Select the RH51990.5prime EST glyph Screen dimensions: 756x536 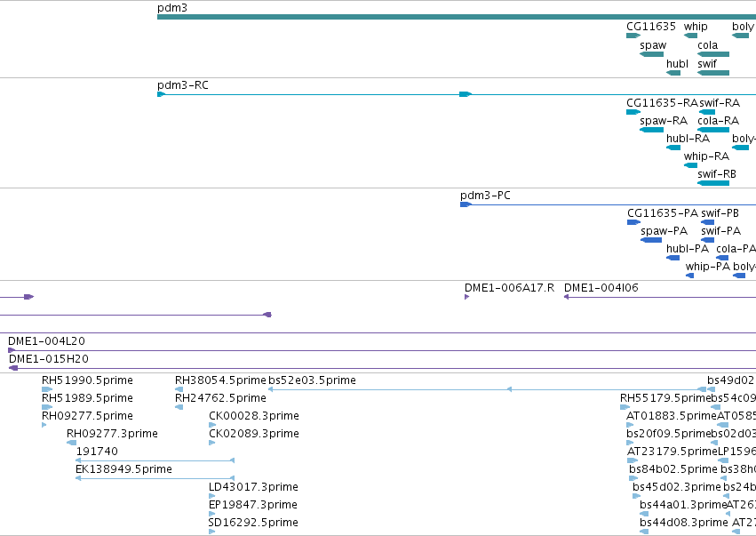pyautogui.click(x=47, y=389)
